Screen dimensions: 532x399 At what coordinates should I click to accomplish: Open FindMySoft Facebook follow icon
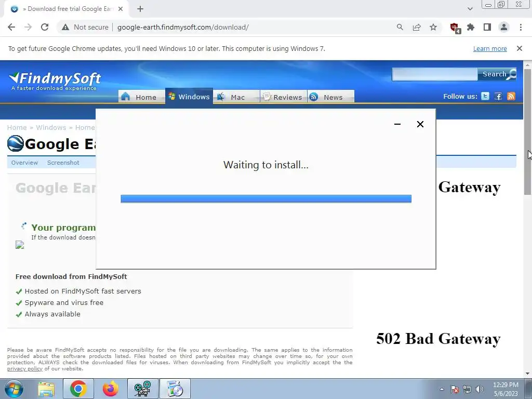pyautogui.click(x=498, y=96)
